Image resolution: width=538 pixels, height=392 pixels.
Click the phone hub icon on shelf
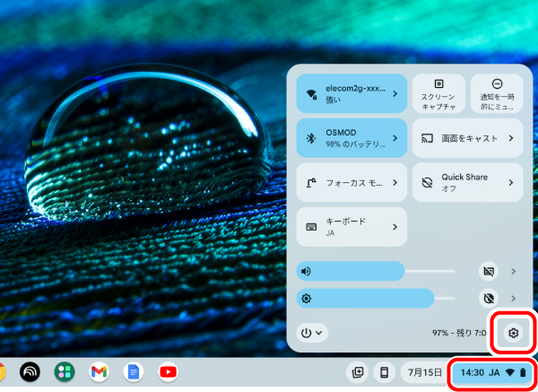pos(383,371)
